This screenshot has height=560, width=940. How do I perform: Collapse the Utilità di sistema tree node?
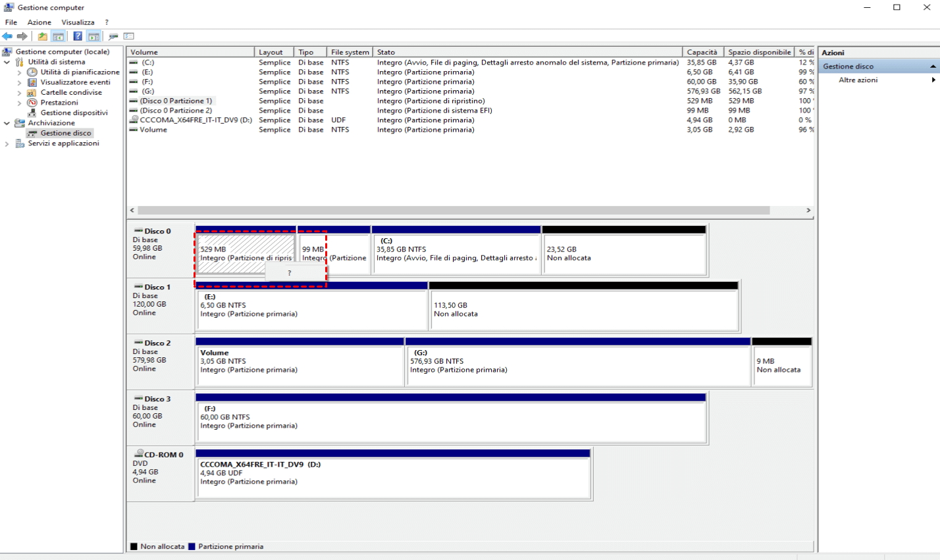point(7,62)
